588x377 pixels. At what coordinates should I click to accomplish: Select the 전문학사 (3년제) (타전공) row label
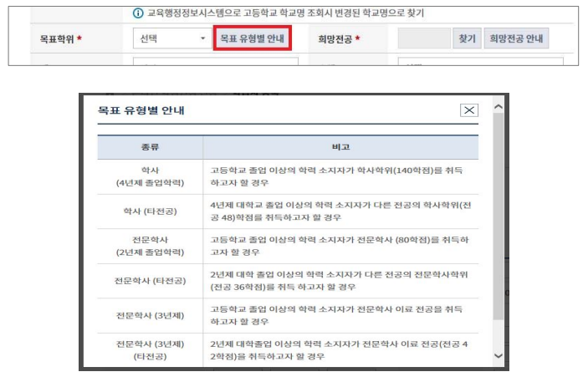pyautogui.click(x=150, y=350)
